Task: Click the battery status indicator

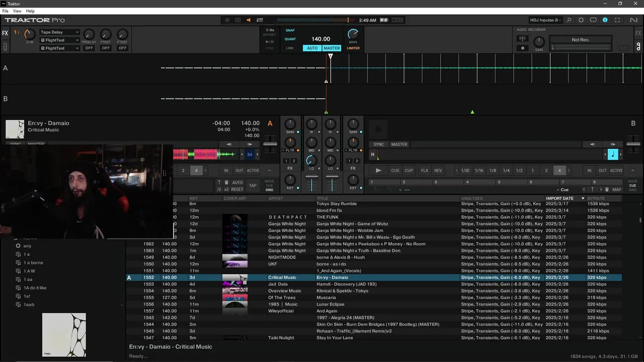Action: tap(384, 20)
